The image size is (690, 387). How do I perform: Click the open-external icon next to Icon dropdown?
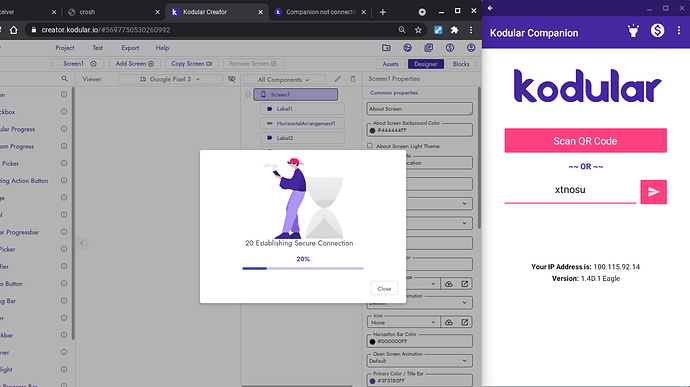(x=465, y=322)
